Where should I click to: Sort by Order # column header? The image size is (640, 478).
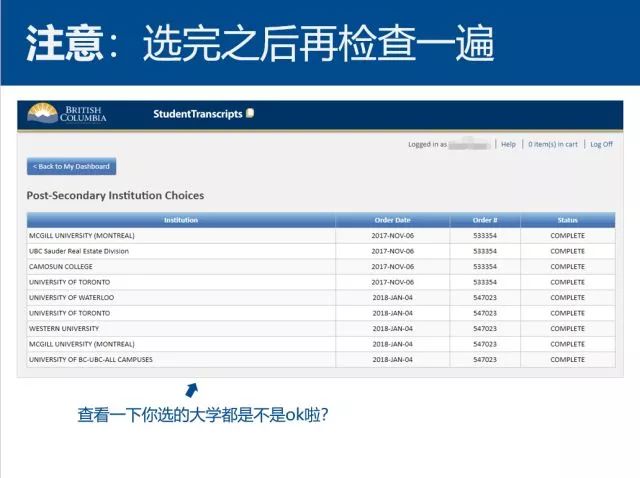[485, 220]
